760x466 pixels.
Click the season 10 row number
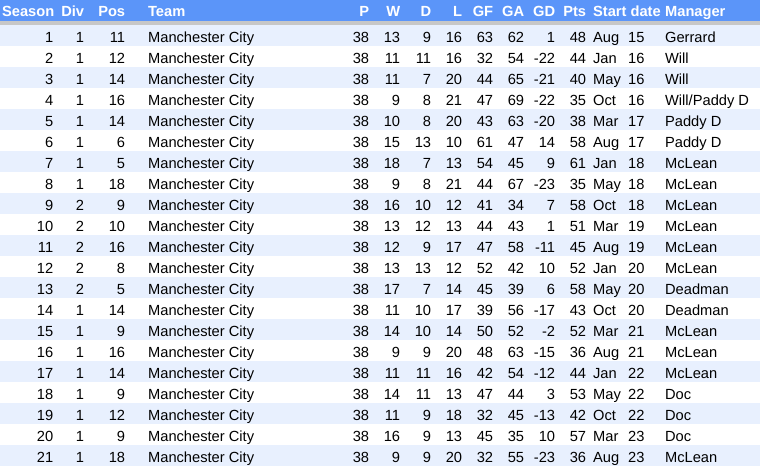[x=45, y=226]
